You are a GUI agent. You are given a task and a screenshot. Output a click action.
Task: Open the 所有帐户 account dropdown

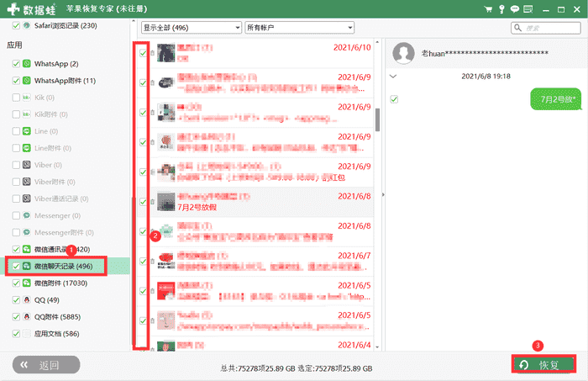pos(299,28)
